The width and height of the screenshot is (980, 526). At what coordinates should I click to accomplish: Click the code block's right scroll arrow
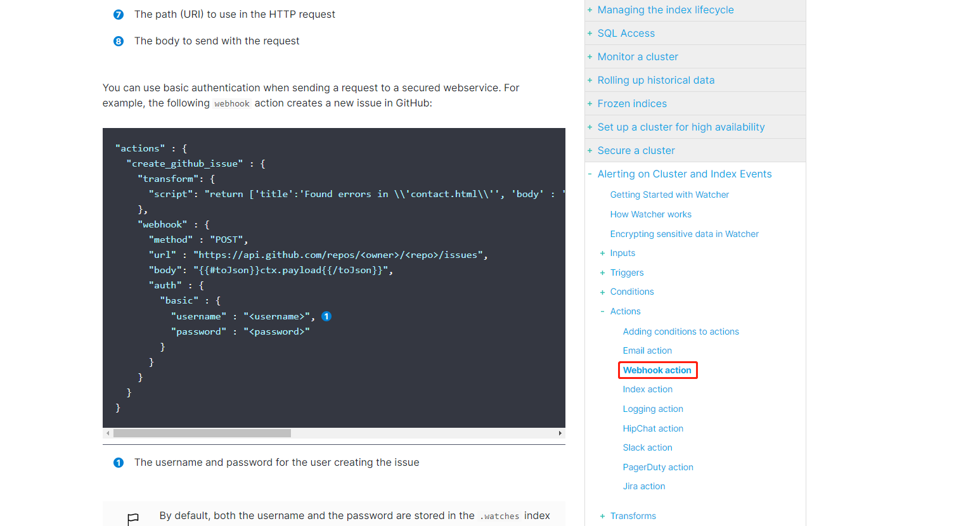click(x=560, y=433)
